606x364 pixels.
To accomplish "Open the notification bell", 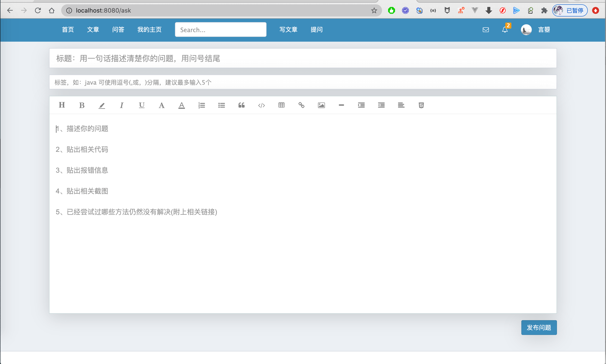I will click(x=505, y=30).
